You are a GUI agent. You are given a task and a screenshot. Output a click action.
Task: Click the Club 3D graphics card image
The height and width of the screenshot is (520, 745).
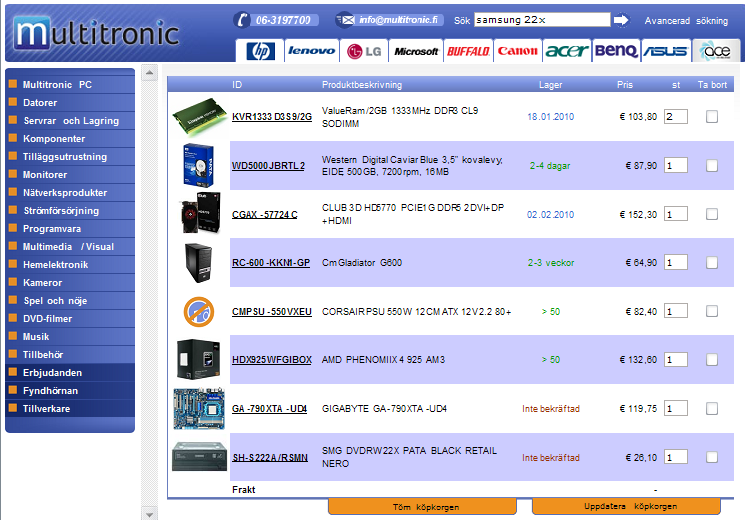click(201, 212)
